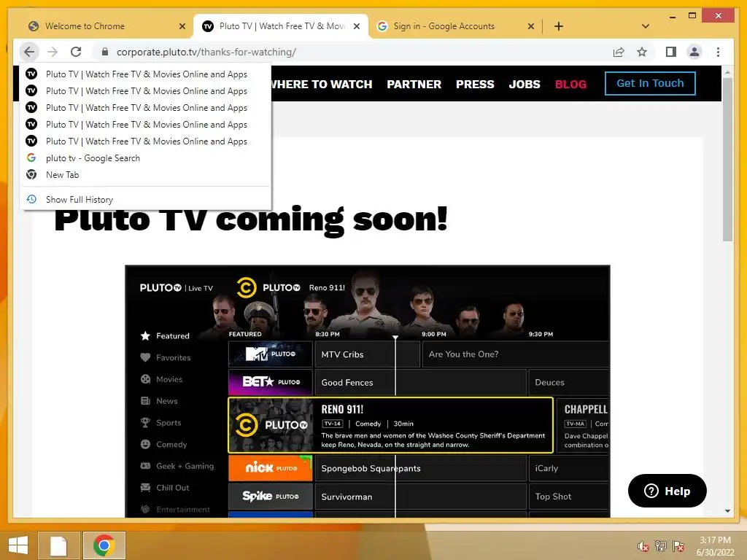Open the Chrome profile avatar icon
This screenshot has width=747, height=560.
click(x=694, y=52)
